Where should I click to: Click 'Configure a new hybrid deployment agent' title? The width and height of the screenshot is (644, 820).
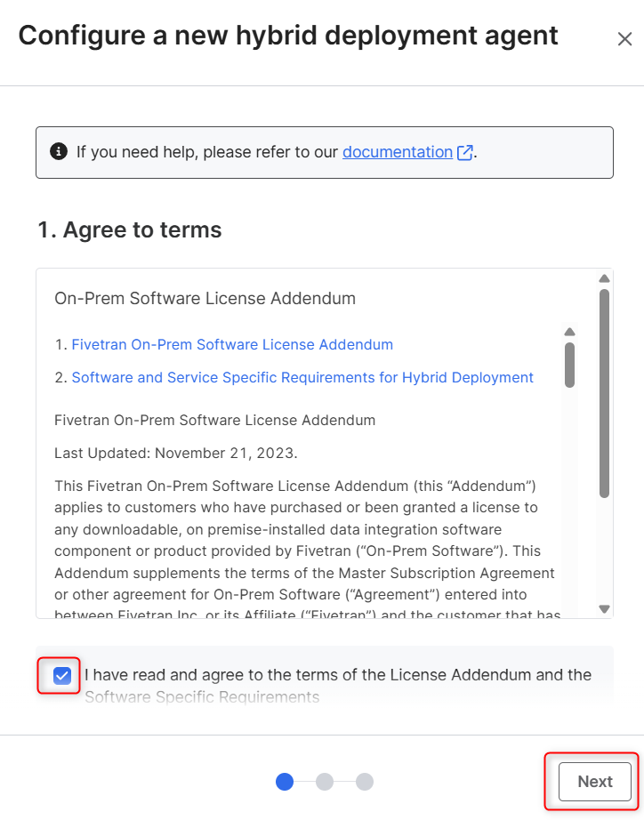[x=288, y=36]
